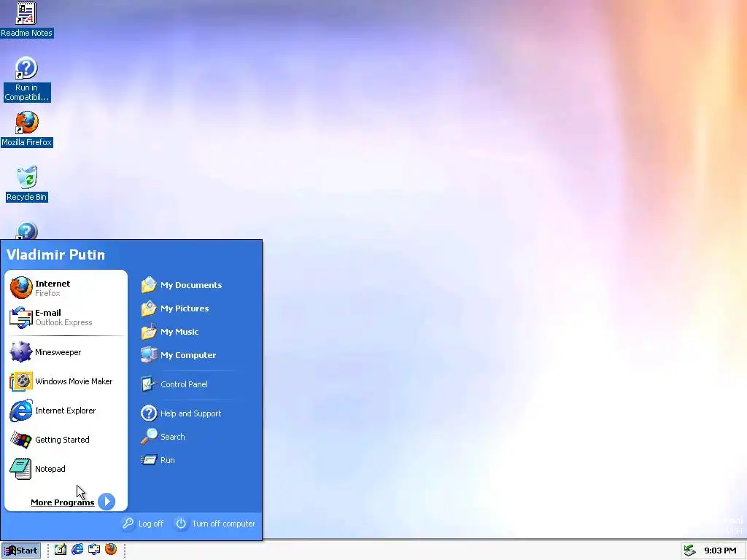The height and width of the screenshot is (560, 747).
Task: Open the Control Panel link text
Action: pos(184,384)
